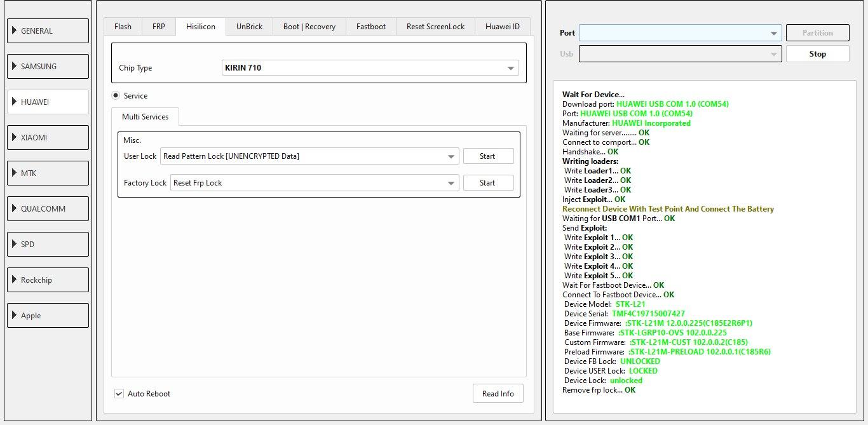Switch to the Flash tab
The image size is (868, 425).
[x=123, y=27]
